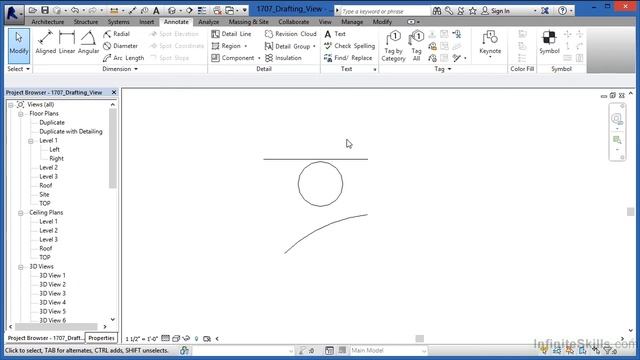Click the Project Browser horizontal scrollbar

(56, 327)
